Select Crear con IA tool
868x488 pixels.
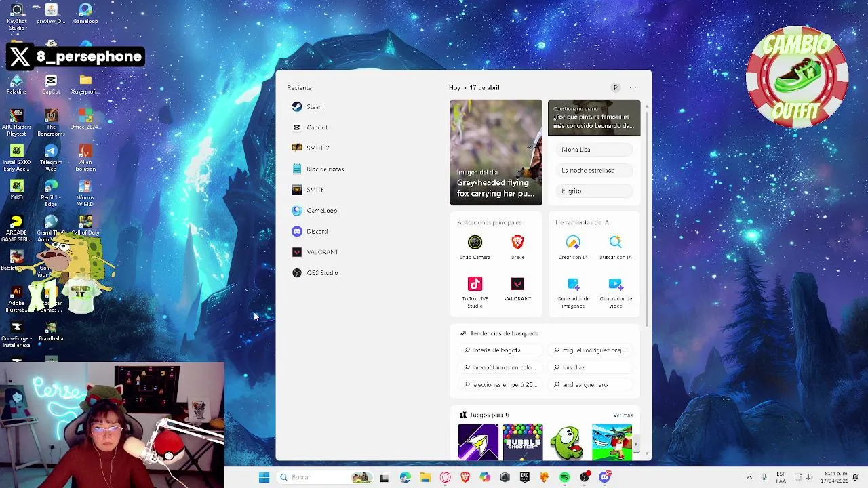(573, 247)
